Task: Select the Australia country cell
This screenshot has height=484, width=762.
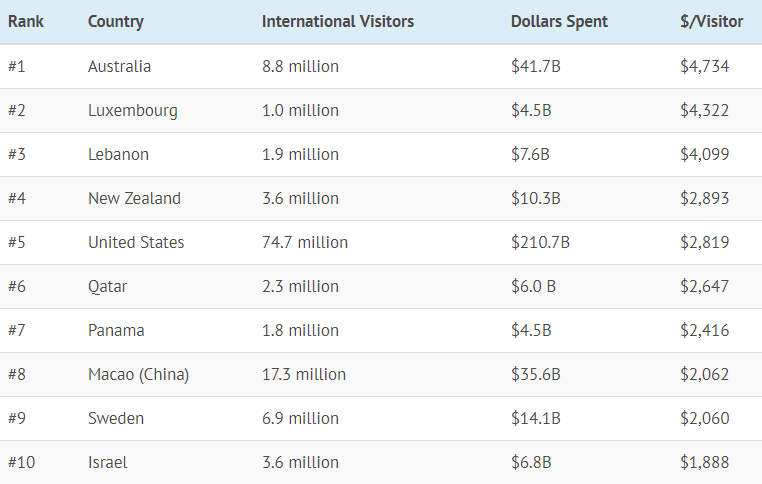Action: pos(120,66)
